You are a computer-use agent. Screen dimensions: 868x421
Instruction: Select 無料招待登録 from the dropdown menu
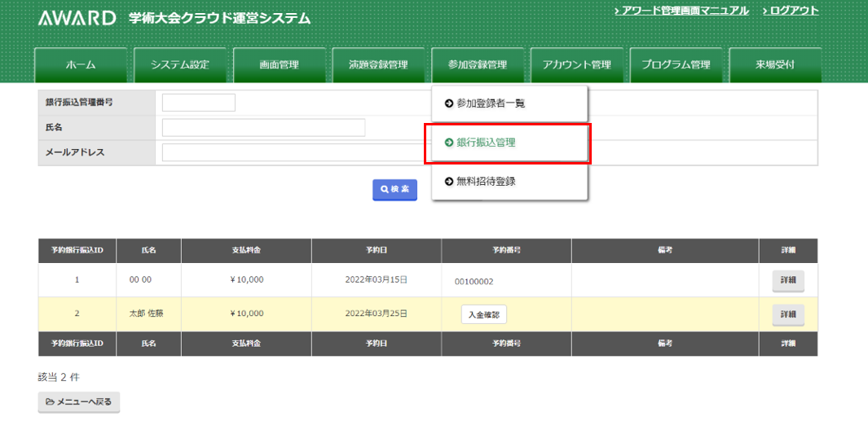(x=486, y=182)
